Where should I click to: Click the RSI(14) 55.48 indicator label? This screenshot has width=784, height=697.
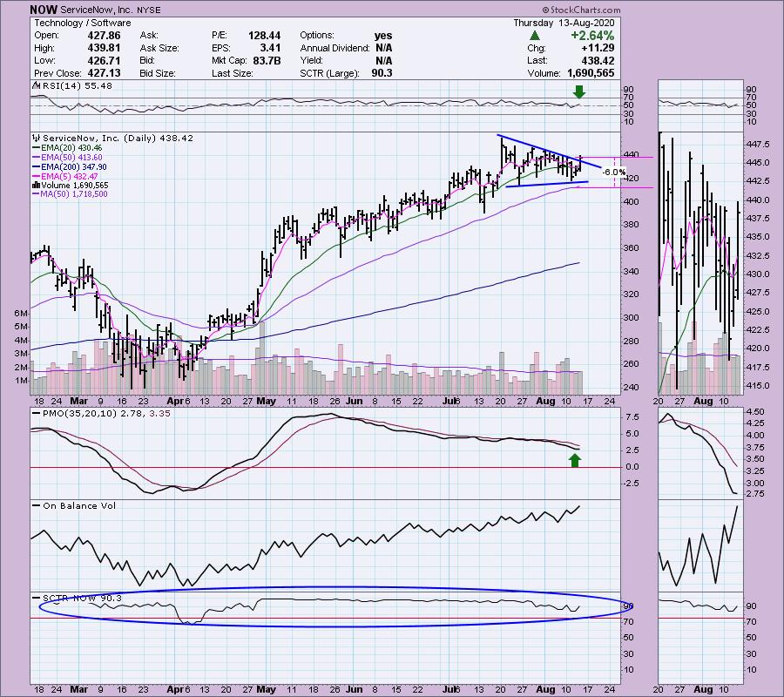pyautogui.click(x=78, y=85)
